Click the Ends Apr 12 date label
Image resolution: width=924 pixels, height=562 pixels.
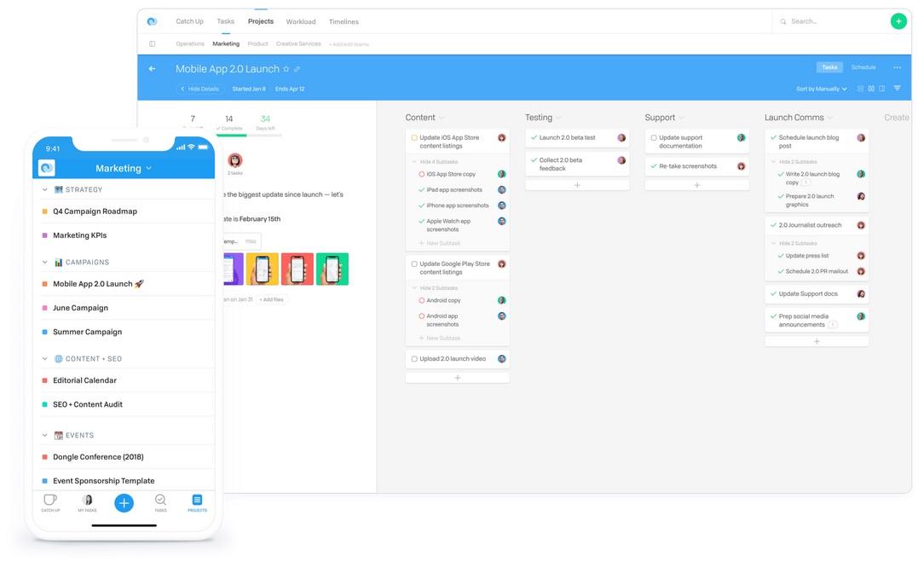(290, 89)
